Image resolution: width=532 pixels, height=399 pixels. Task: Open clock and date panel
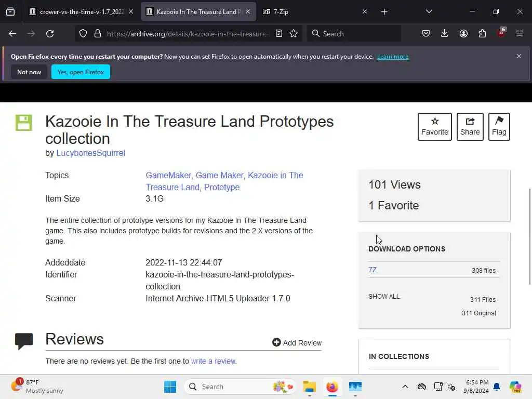[x=477, y=387]
